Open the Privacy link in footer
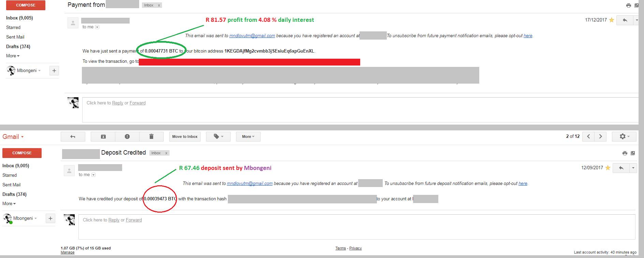The width and height of the screenshot is (644, 258). point(355,248)
